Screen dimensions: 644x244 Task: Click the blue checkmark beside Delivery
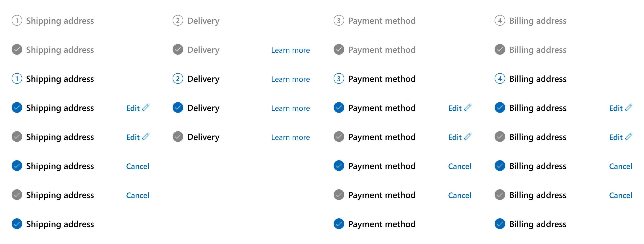point(178,108)
